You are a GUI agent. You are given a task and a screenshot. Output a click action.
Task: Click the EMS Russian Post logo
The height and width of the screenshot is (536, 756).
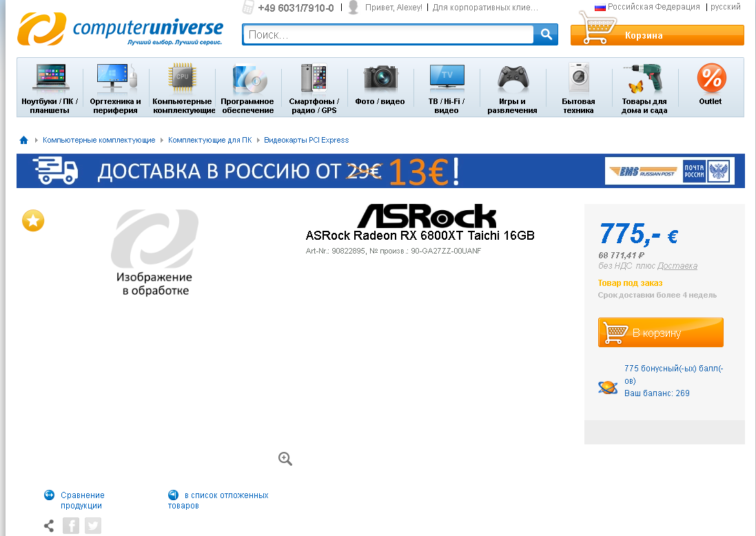coord(644,171)
